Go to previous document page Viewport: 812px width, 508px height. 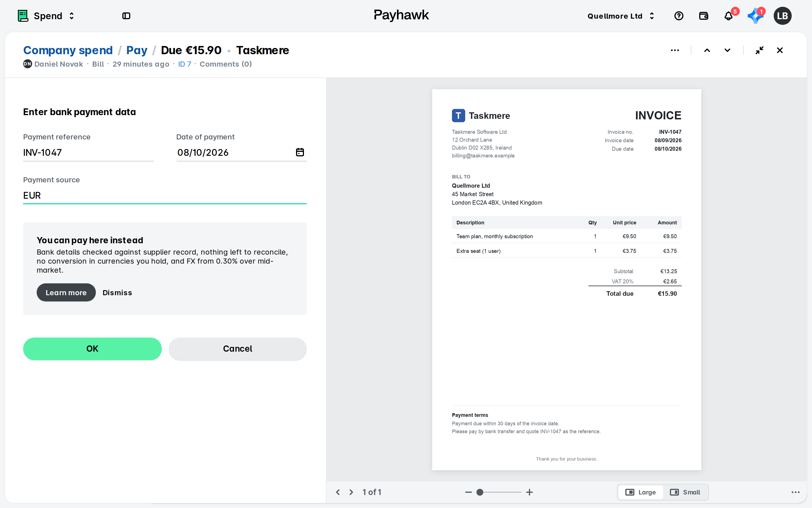338,492
